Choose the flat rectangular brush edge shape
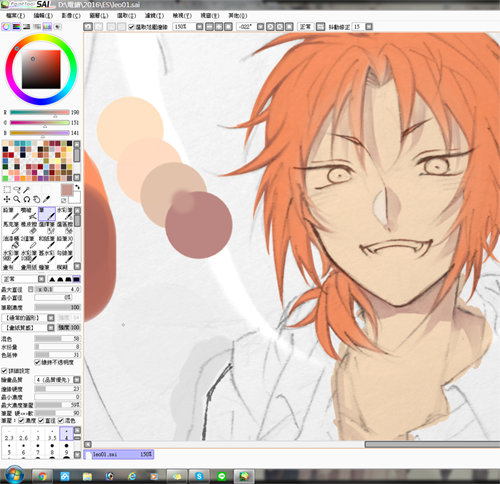This screenshot has width=500, height=484. point(76,279)
